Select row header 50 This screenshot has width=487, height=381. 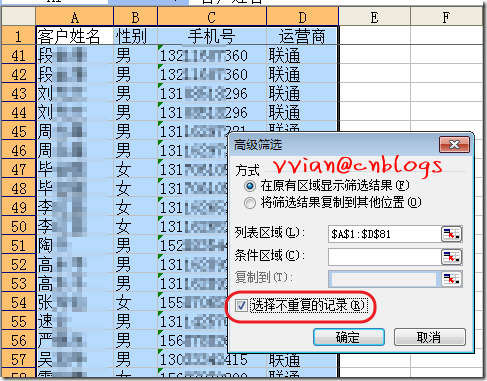pos(19,226)
